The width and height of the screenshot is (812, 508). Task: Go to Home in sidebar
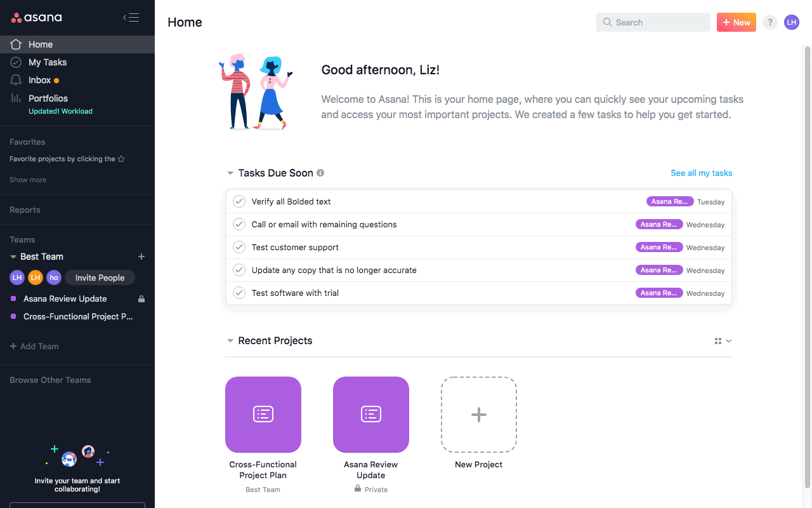[77, 44]
